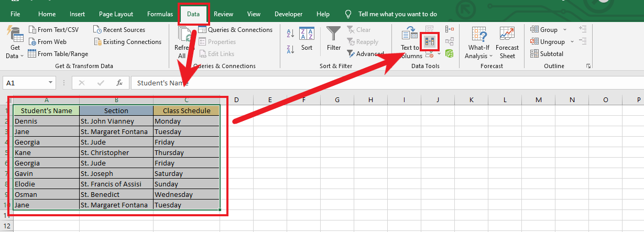Open the View tab

coord(254,14)
